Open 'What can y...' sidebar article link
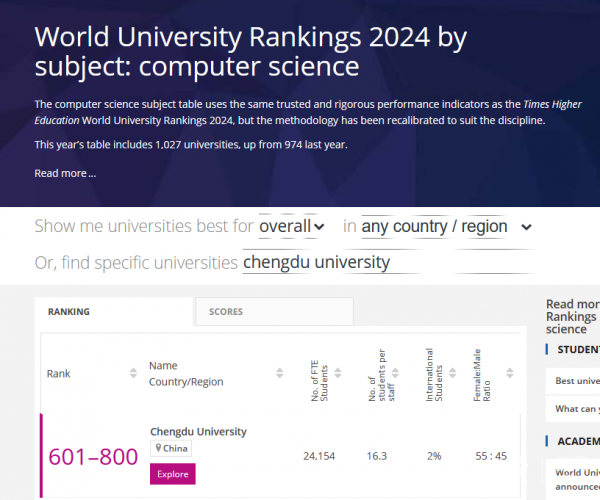This screenshot has height=500, width=600. click(578, 408)
